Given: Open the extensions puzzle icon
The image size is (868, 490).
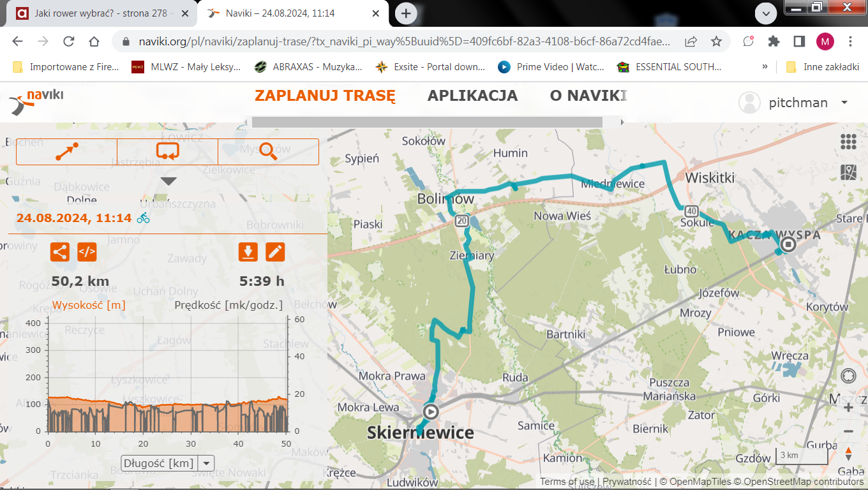Looking at the screenshot, I should pyautogui.click(x=774, y=41).
